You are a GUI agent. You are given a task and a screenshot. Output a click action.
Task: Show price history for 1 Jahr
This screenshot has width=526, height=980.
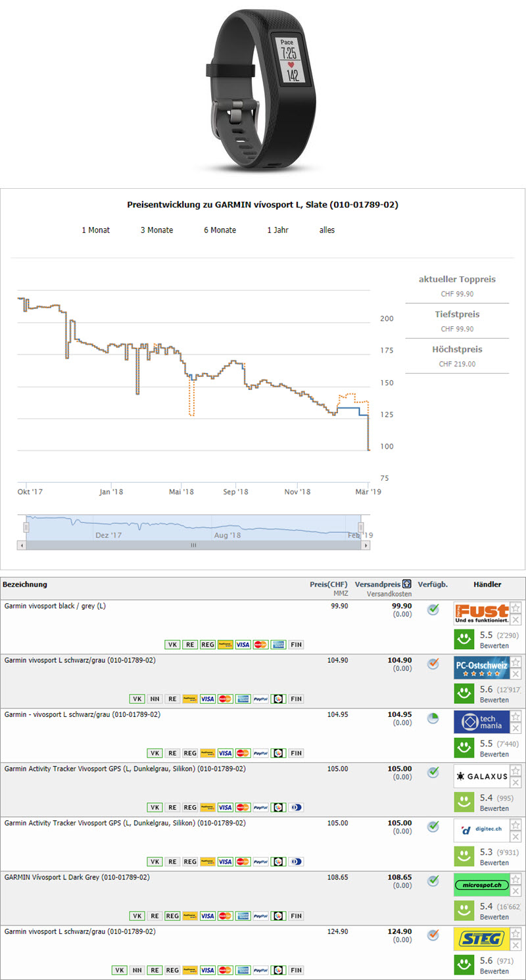point(277,230)
